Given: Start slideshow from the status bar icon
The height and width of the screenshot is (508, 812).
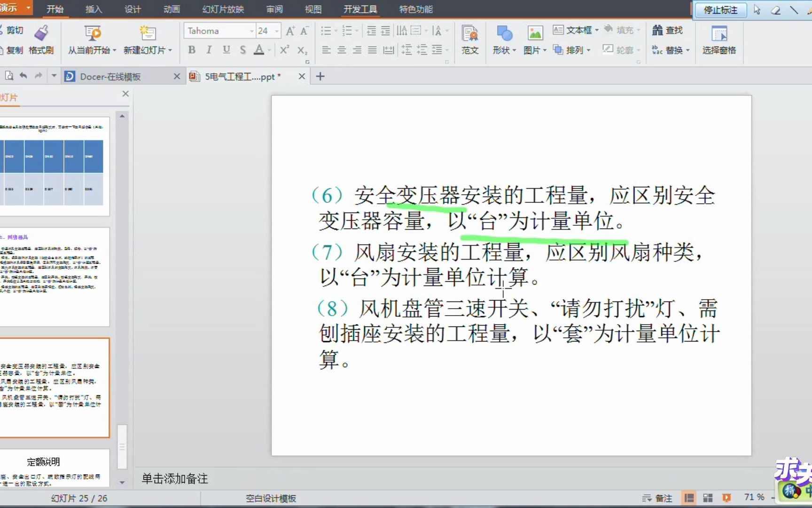Looking at the screenshot, I should point(726,498).
